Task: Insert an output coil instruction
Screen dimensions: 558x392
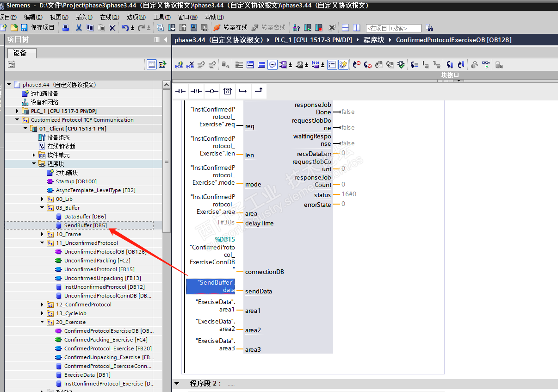Action: coord(212,92)
